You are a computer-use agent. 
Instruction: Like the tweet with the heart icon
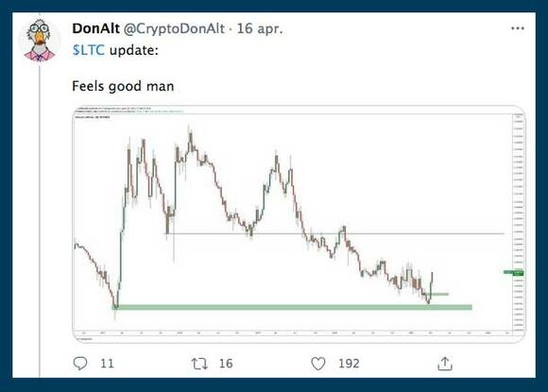point(318,364)
